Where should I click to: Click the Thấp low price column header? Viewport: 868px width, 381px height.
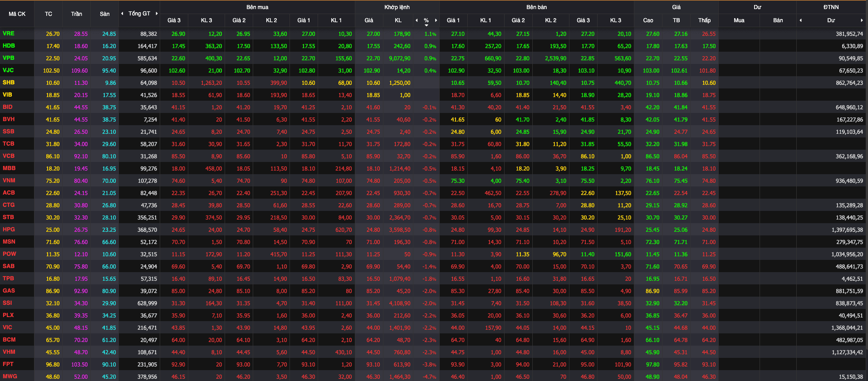click(705, 20)
